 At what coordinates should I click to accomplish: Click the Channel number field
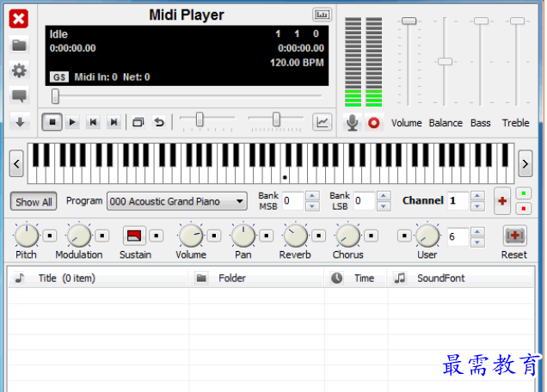[x=458, y=201]
